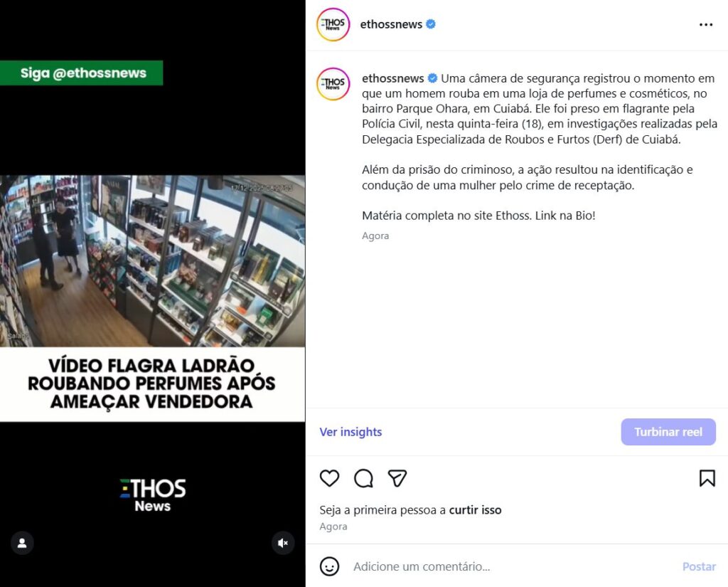Image resolution: width=728 pixels, height=587 pixels.
Task: Unmute the reel audio
Action: pyautogui.click(x=283, y=543)
